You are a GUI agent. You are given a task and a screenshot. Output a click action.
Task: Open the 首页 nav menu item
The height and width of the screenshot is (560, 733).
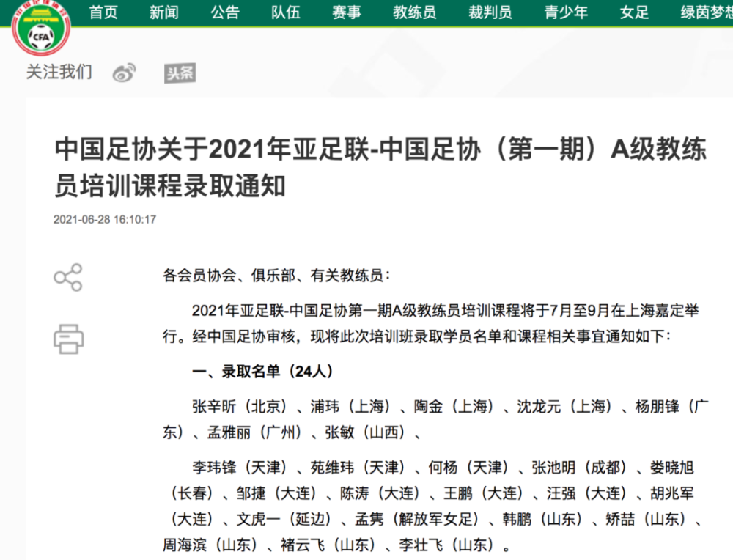[x=103, y=12]
